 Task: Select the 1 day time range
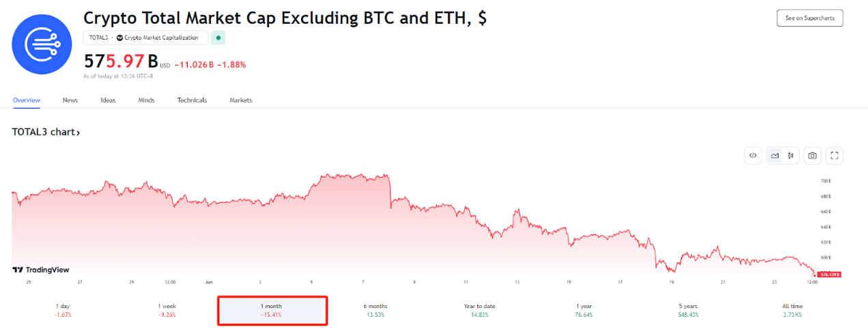pyautogui.click(x=63, y=310)
